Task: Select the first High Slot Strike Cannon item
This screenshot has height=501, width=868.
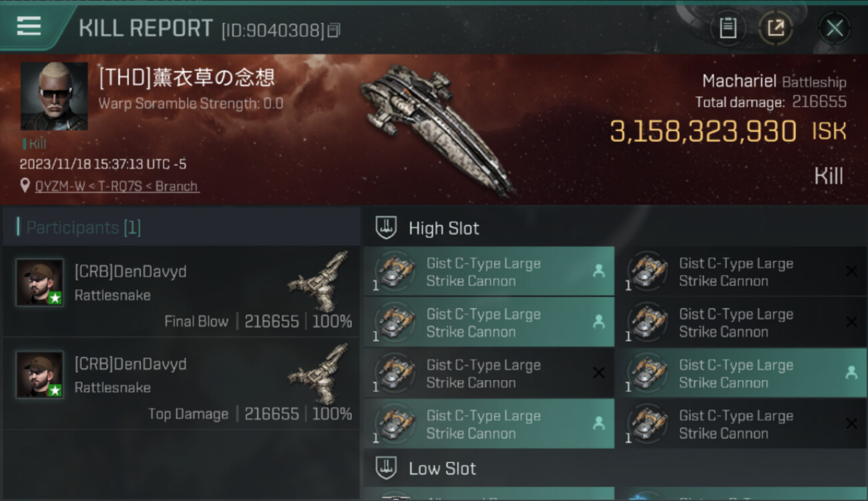Action: point(489,272)
